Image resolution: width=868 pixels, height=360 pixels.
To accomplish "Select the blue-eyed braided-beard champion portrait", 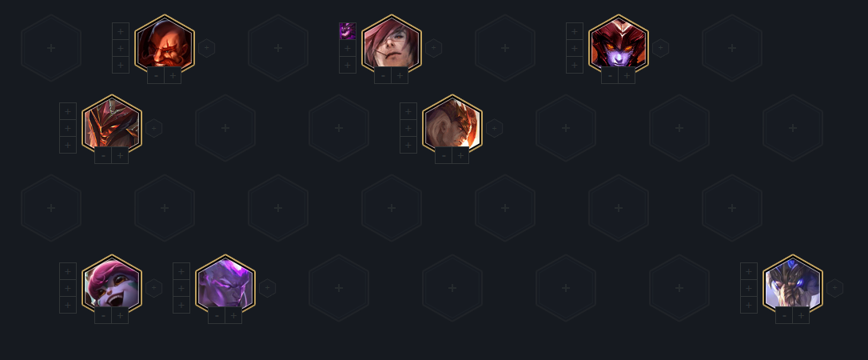I will click(793, 285).
